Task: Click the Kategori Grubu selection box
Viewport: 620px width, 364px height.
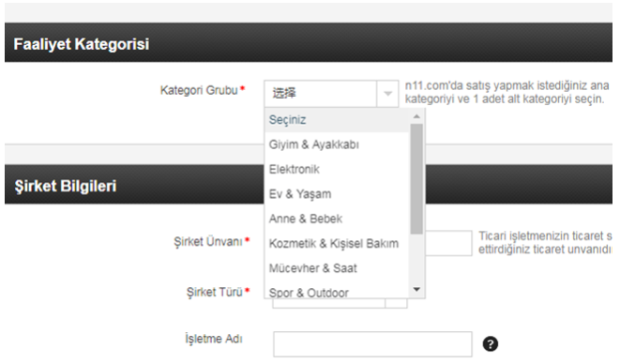Action: click(x=331, y=94)
